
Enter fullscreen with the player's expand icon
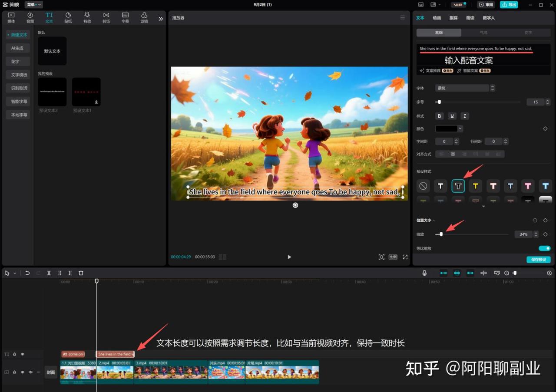click(405, 257)
